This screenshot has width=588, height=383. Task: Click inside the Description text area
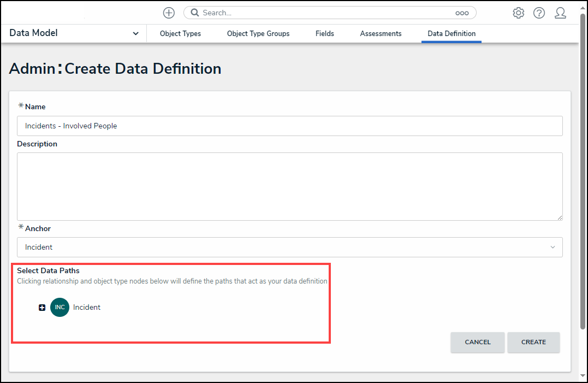[289, 186]
